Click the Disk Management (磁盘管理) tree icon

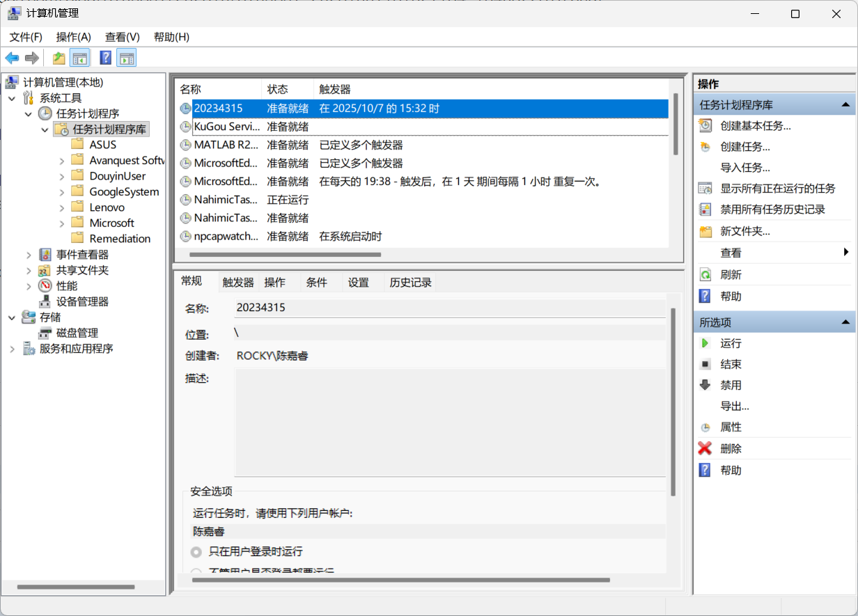coord(45,333)
